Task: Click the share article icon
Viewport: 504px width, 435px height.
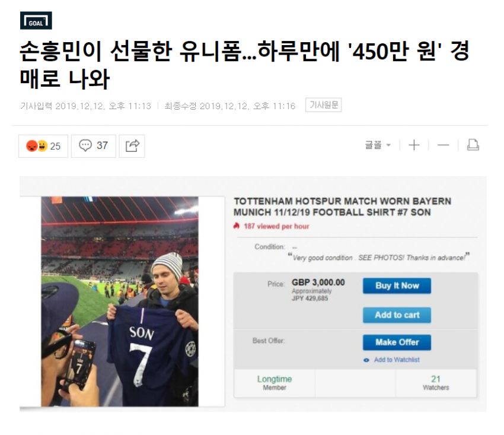Action: point(132,146)
